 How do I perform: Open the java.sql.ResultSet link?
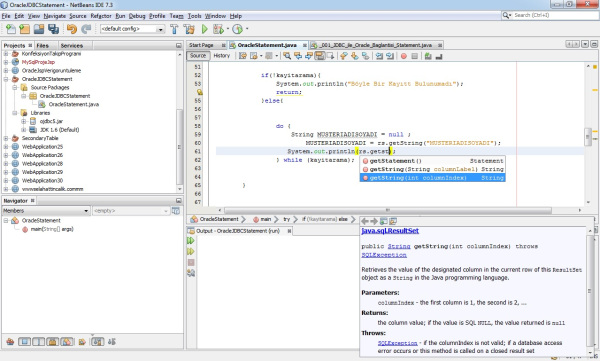coord(390,231)
